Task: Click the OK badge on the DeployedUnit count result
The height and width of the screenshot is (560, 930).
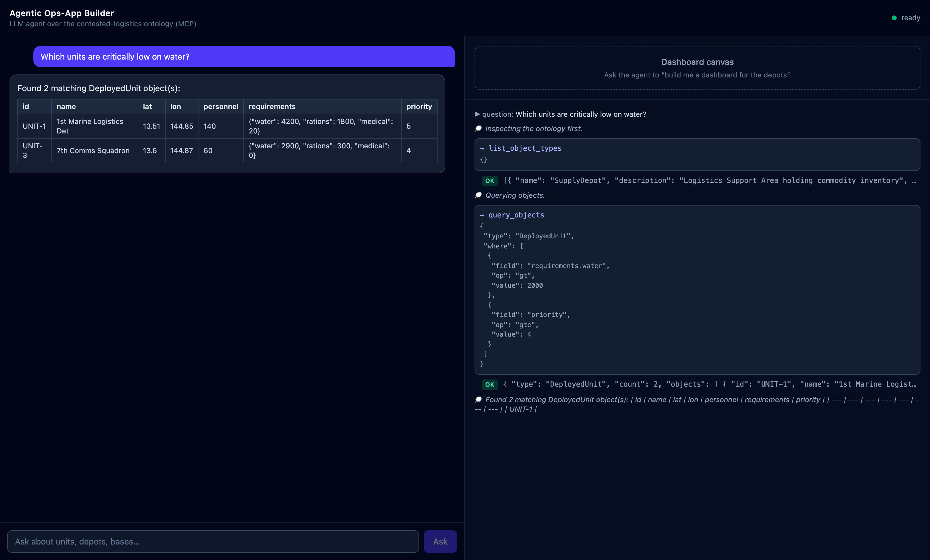Action: pos(489,384)
